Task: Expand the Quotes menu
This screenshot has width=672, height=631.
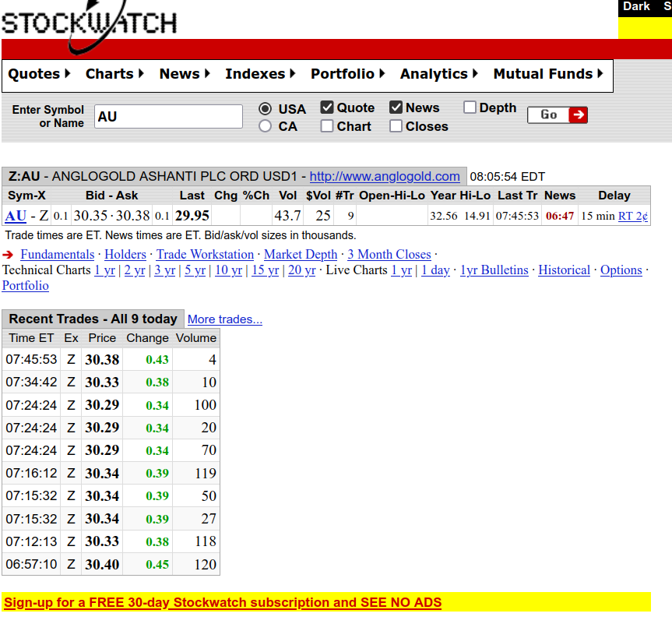Action: tap(39, 74)
